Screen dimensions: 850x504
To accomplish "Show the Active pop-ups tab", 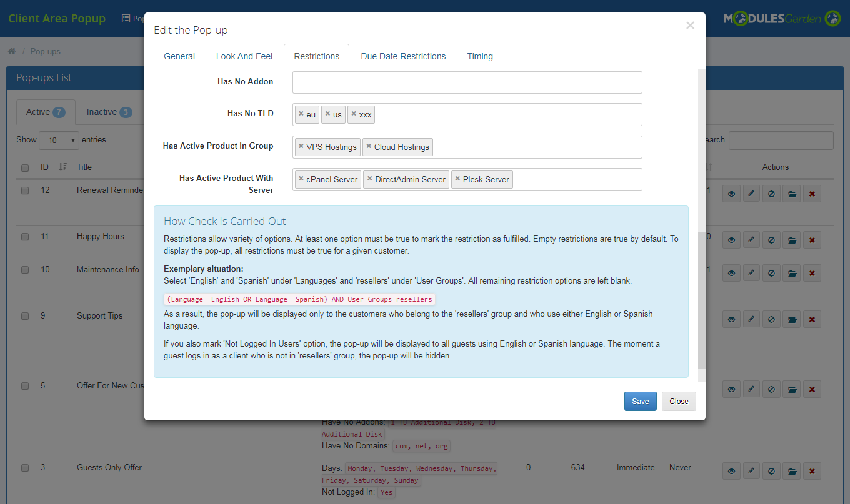I will pos(46,112).
